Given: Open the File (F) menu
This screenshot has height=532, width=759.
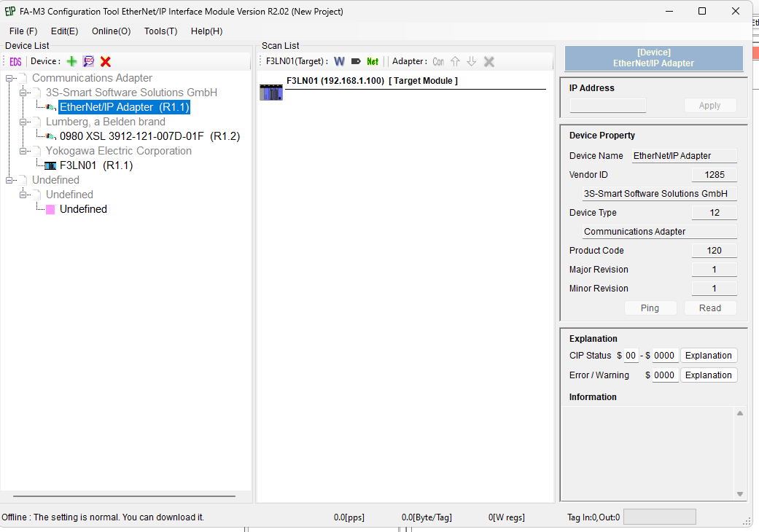Looking at the screenshot, I should (x=23, y=31).
